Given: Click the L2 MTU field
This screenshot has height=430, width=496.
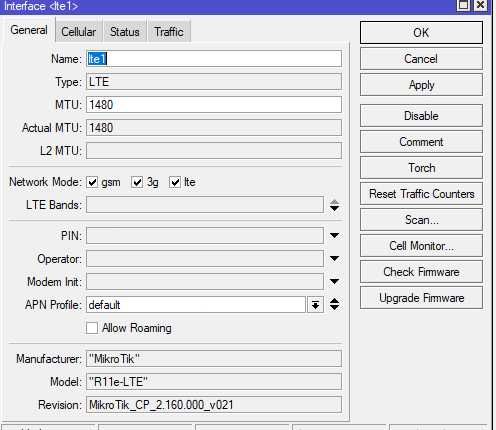Looking at the screenshot, I should (x=214, y=151).
